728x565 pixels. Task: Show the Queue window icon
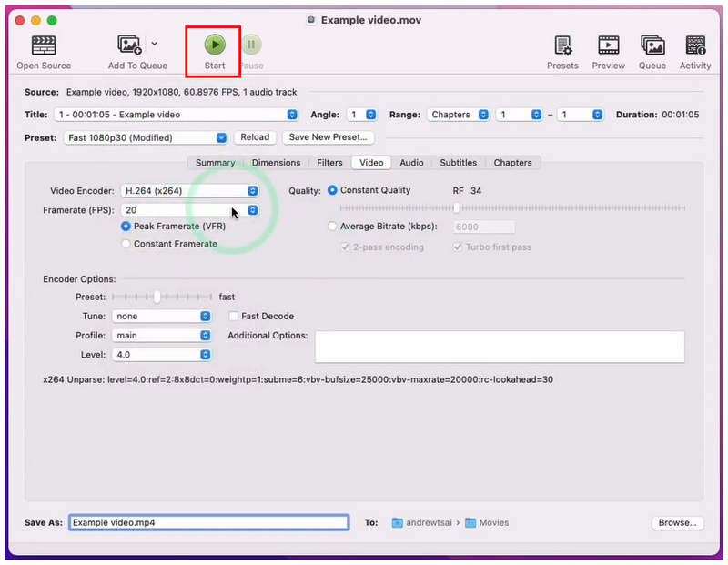(x=652, y=45)
